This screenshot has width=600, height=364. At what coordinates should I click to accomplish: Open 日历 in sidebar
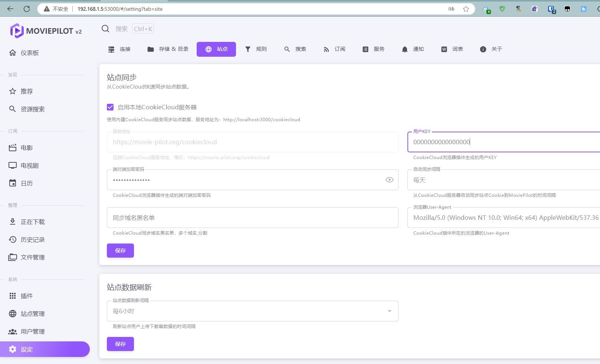click(x=21, y=183)
